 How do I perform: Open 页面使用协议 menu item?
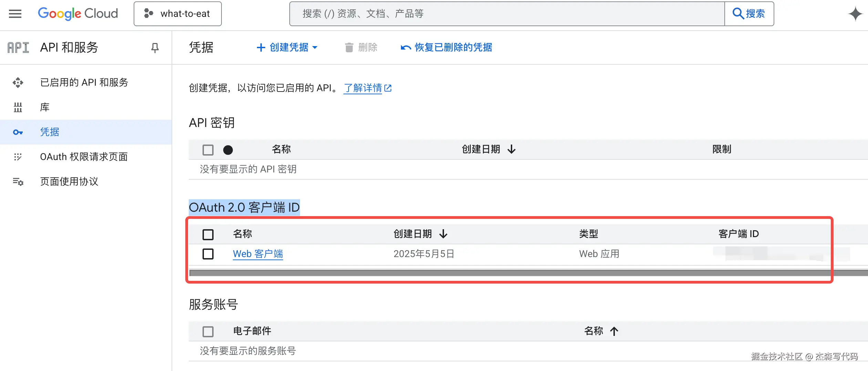[x=86, y=182]
